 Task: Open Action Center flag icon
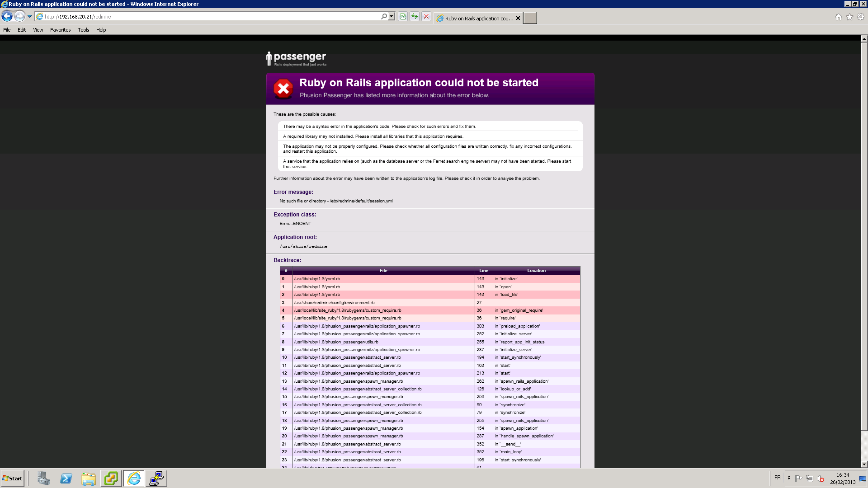tap(799, 479)
